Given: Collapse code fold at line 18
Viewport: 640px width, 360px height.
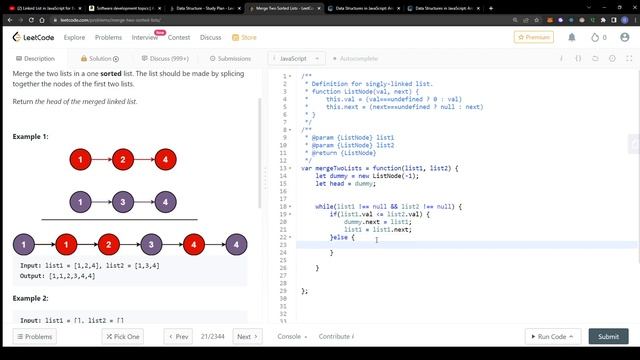Looking at the screenshot, I should tap(290, 207).
